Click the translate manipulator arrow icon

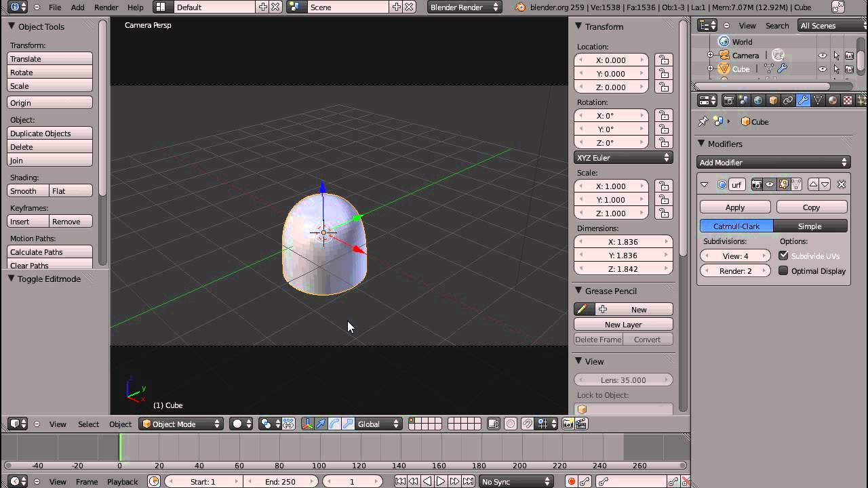[321, 424]
